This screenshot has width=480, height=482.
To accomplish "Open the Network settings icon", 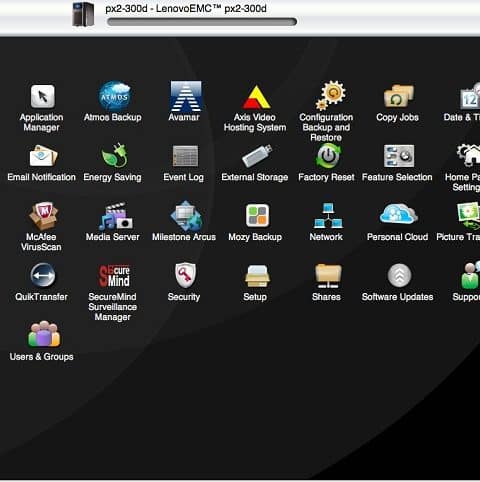I will pyautogui.click(x=328, y=216).
